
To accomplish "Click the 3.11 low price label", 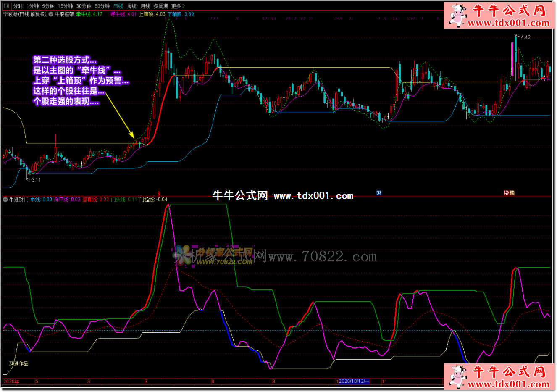I will click(x=36, y=180).
